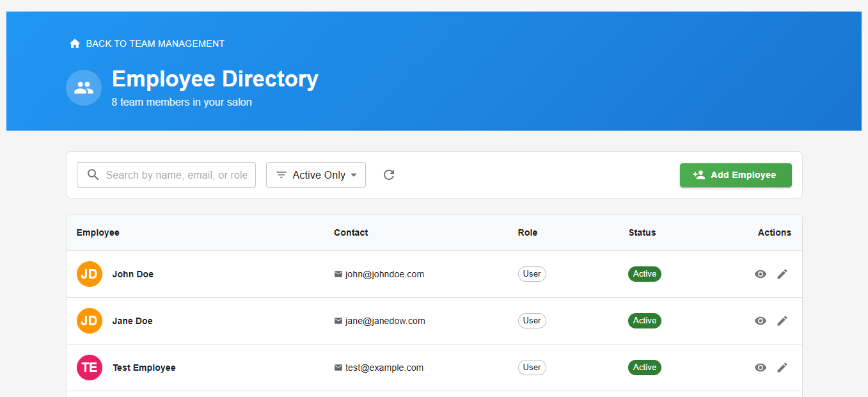Click the search magnifier icon
Viewport: 868px width, 397px height.
click(93, 175)
